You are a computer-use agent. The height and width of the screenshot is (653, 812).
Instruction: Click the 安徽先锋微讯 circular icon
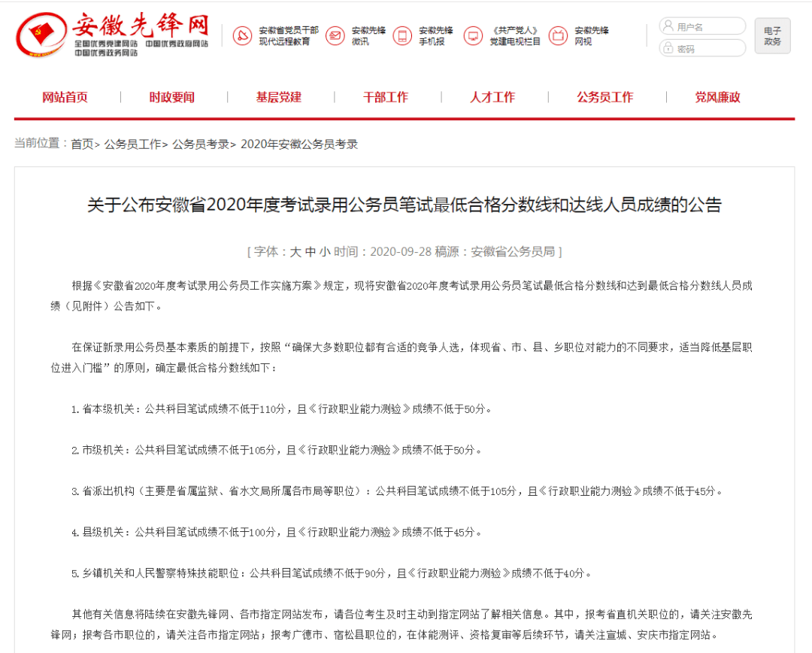tap(335, 35)
